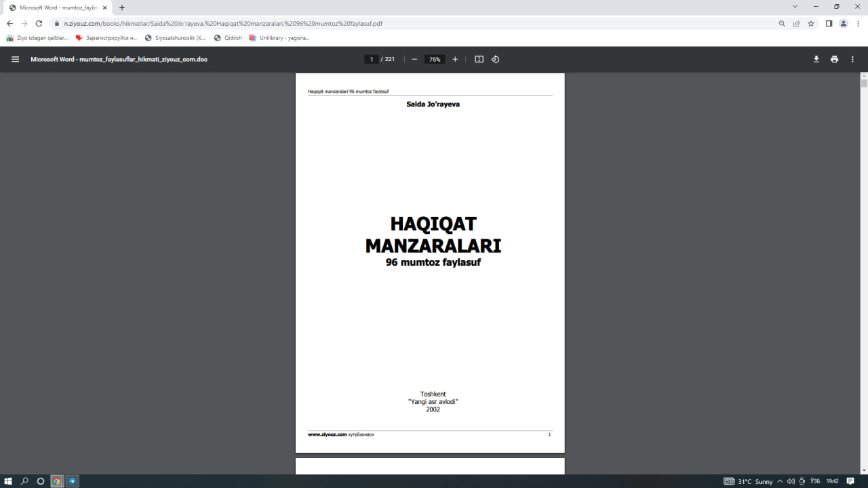Open the Qidirsh bookmark
The width and height of the screenshot is (868, 488).
pyautogui.click(x=228, y=38)
